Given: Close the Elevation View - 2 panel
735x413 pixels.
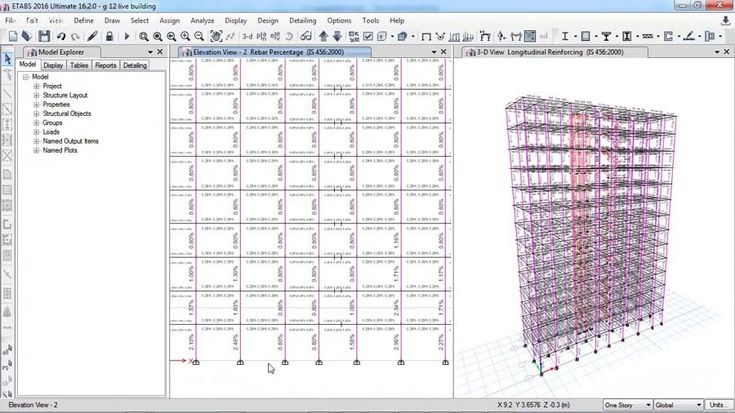Looking at the screenshot, I should 443,52.
